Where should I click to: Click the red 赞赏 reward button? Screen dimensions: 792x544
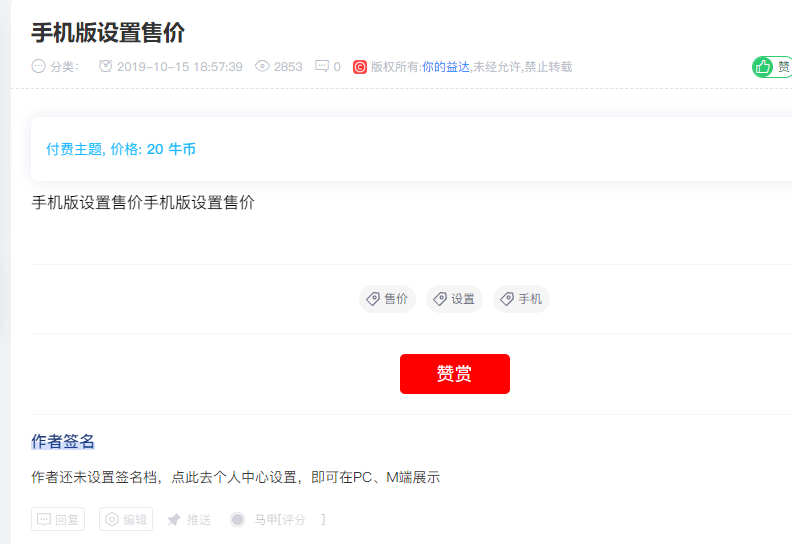pyautogui.click(x=455, y=374)
